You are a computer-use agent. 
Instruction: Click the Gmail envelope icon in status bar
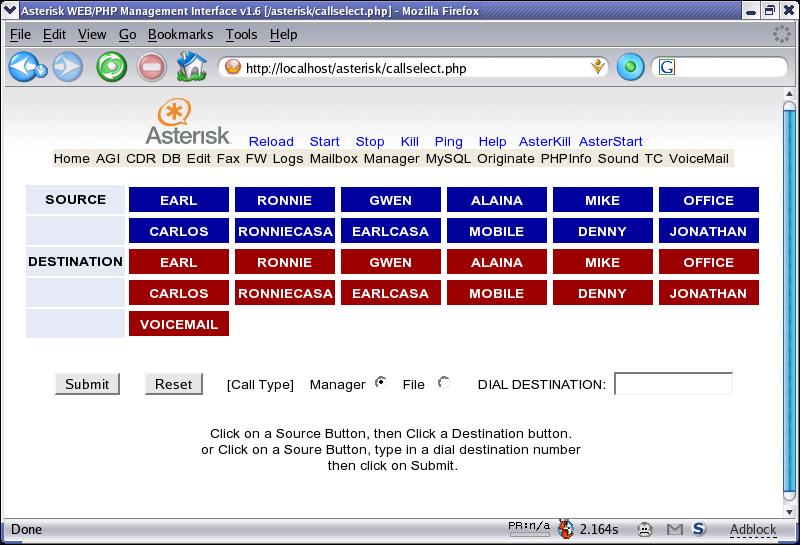click(675, 529)
